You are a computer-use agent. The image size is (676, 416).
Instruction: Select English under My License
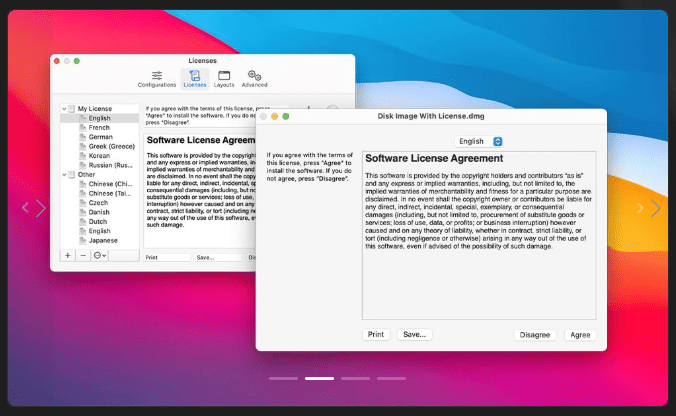click(x=100, y=118)
